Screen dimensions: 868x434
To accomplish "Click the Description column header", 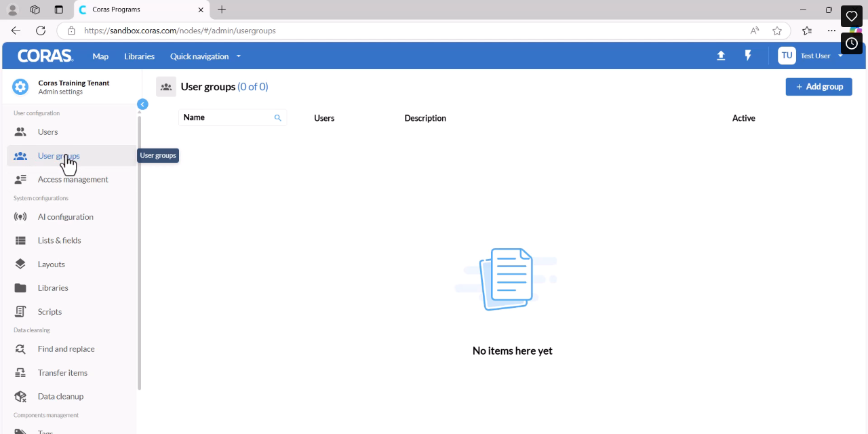I will [x=425, y=118].
